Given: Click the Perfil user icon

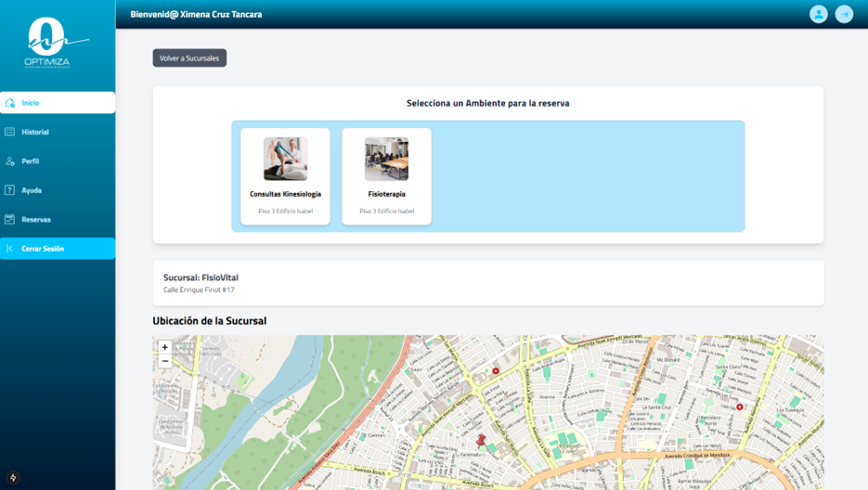Looking at the screenshot, I should pyautogui.click(x=10, y=161).
